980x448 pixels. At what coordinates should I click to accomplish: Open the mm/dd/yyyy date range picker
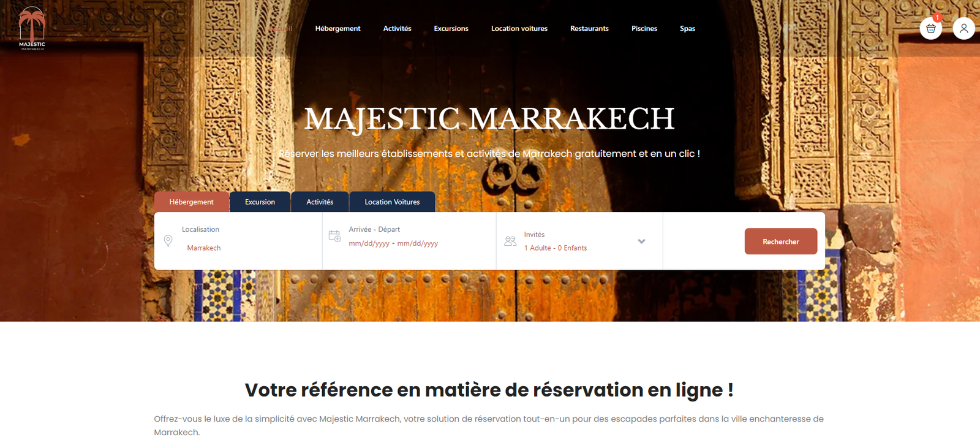(x=393, y=243)
